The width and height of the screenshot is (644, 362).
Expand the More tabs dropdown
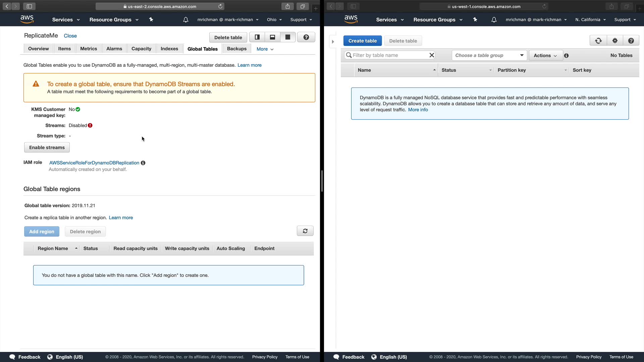[x=265, y=49]
